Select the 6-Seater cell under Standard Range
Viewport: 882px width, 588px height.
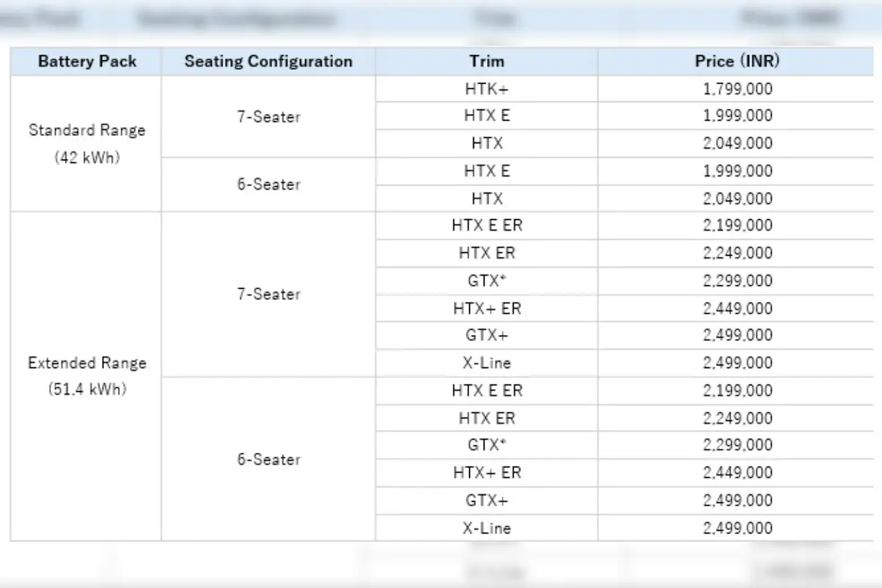(268, 184)
